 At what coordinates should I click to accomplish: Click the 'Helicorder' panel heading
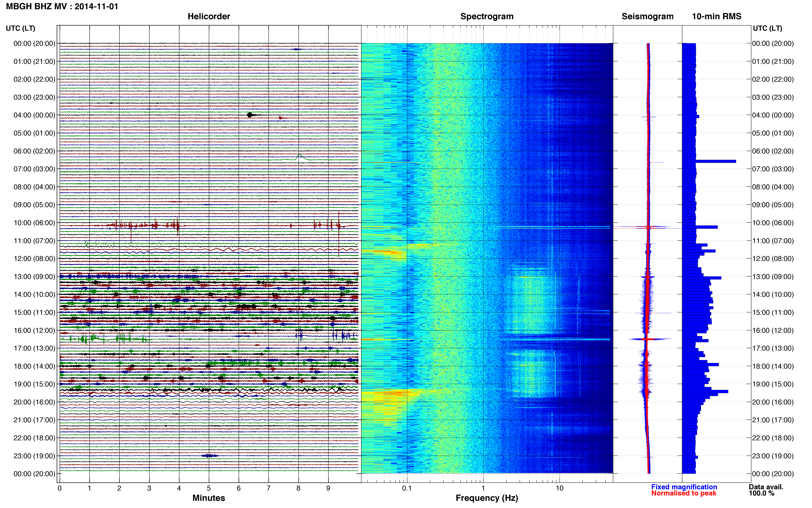[208, 16]
